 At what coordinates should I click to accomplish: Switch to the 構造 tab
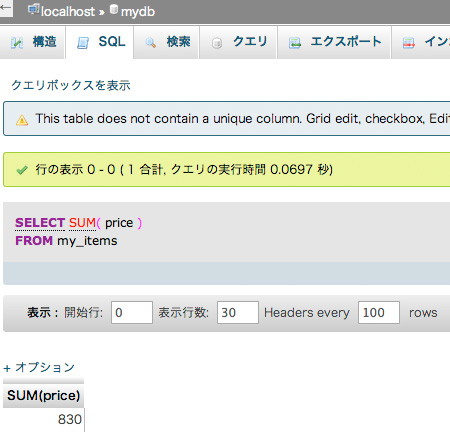[32, 42]
